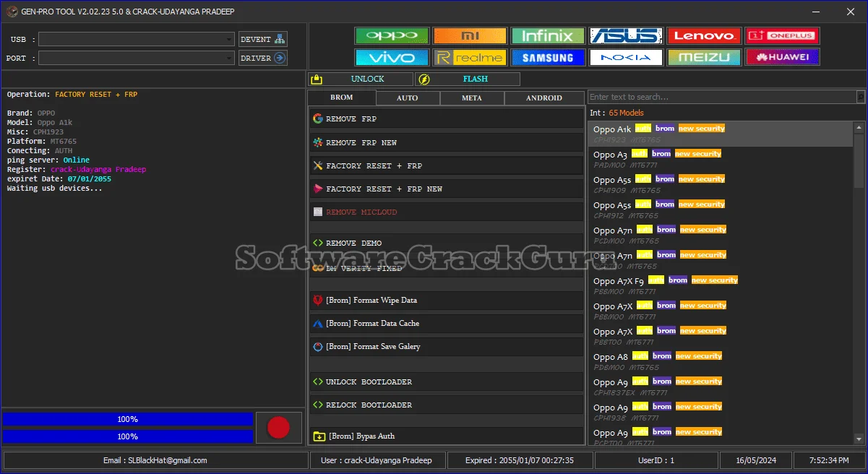Click icon beside Format Data Cache
This screenshot has width=868, height=474.
(318, 323)
